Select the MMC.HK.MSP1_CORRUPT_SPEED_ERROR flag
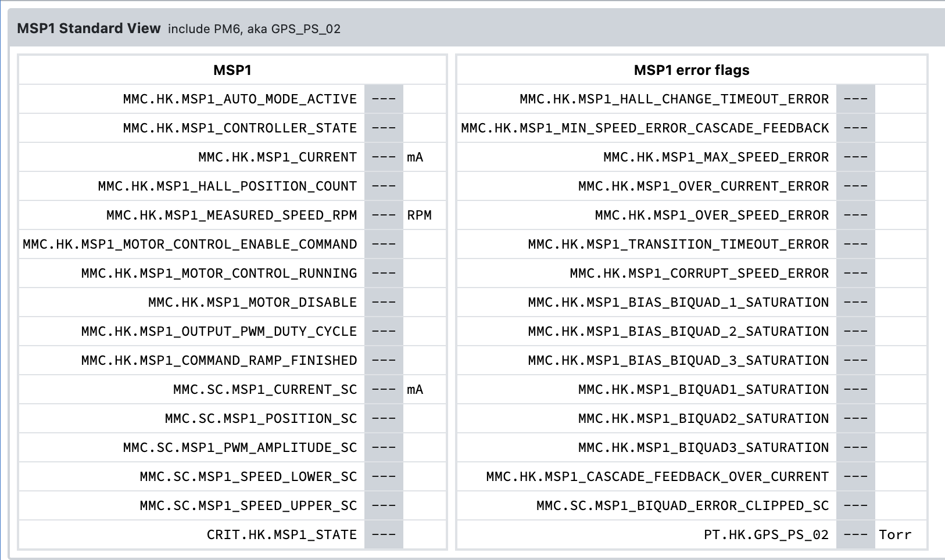The height and width of the screenshot is (560, 945). coord(699,274)
